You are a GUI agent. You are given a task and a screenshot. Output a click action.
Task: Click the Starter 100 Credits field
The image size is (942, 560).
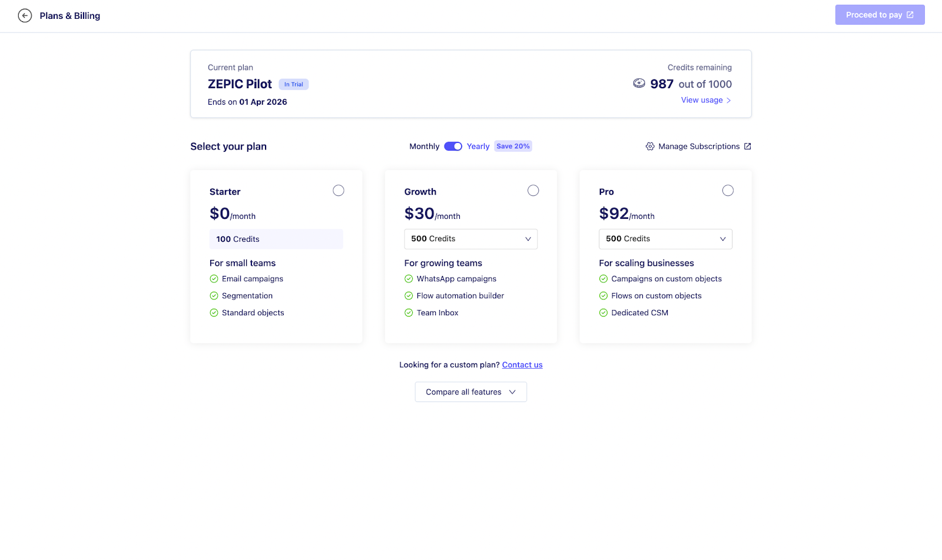point(276,239)
